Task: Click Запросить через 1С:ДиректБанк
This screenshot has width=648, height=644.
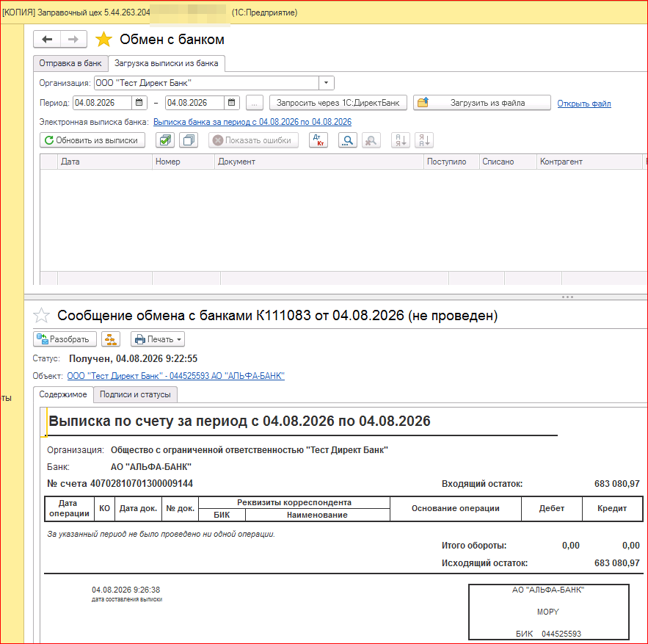Action: coord(338,103)
